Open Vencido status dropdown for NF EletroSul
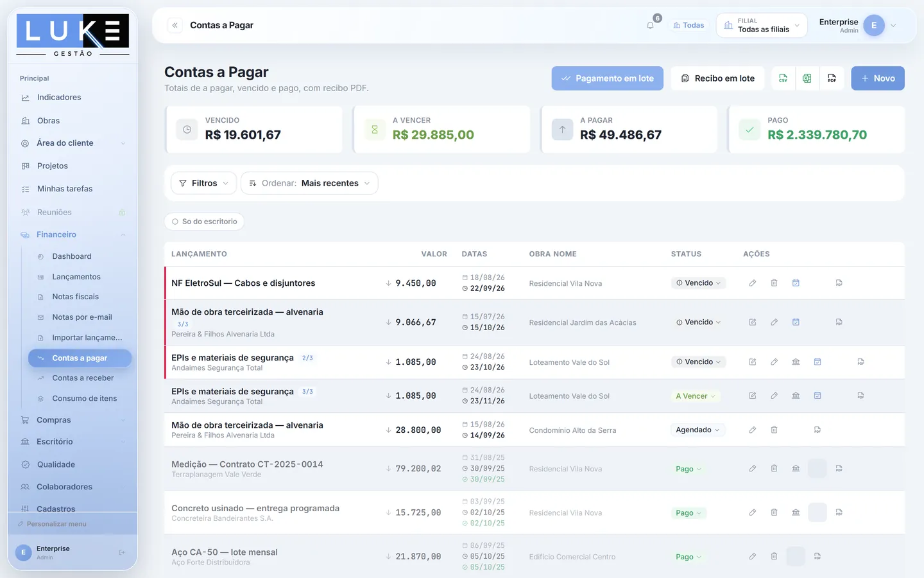The width and height of the screenshot is (924, 578). click(698, 283)
